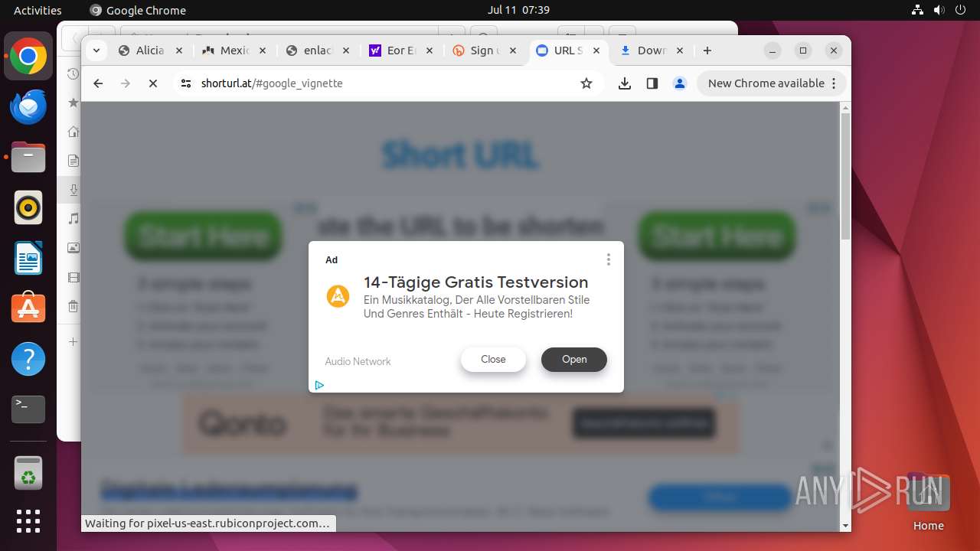
Task: Open Ubuntu Software from the dock
Action: pyautogui.click(x=28, y=308)
